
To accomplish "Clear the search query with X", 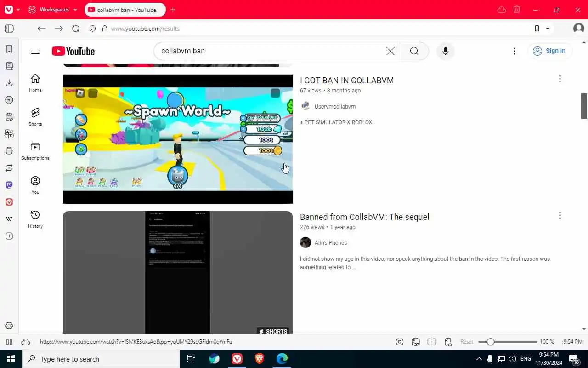I will 390,51.
